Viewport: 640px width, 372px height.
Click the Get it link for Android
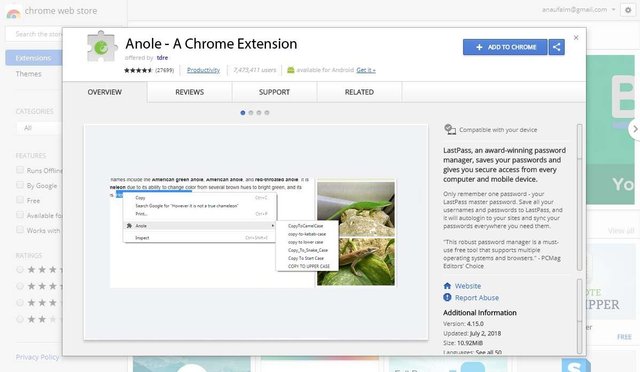(366, 70)
